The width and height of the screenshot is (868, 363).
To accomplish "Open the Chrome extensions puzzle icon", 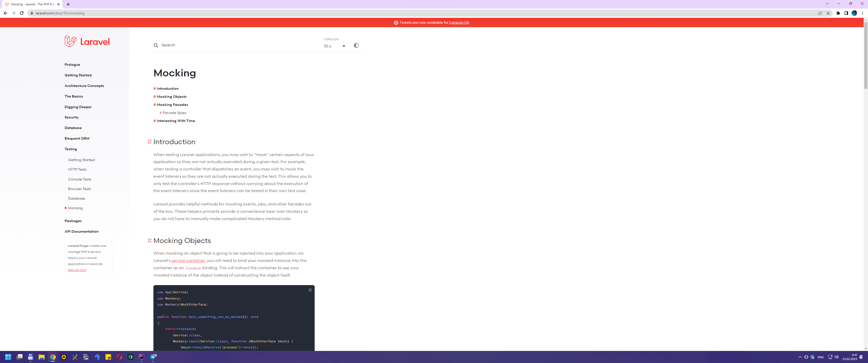I will (x=838, y=13).
